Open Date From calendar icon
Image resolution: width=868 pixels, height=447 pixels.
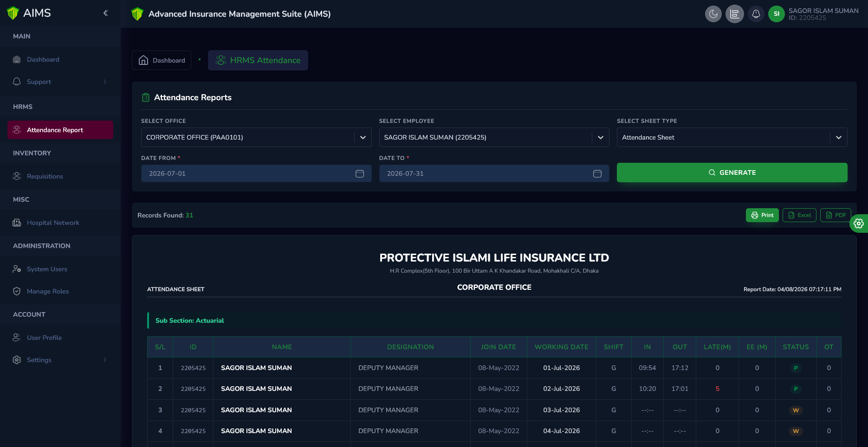360,173
